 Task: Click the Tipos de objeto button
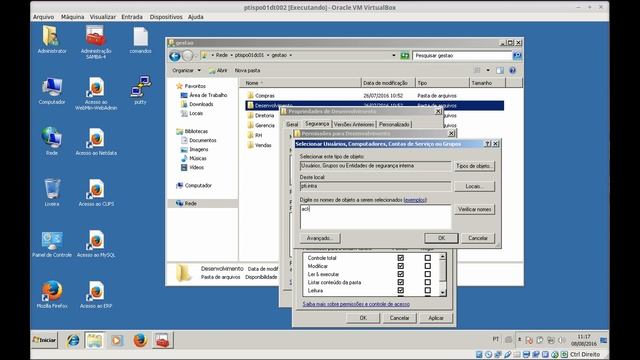(474, 166)
